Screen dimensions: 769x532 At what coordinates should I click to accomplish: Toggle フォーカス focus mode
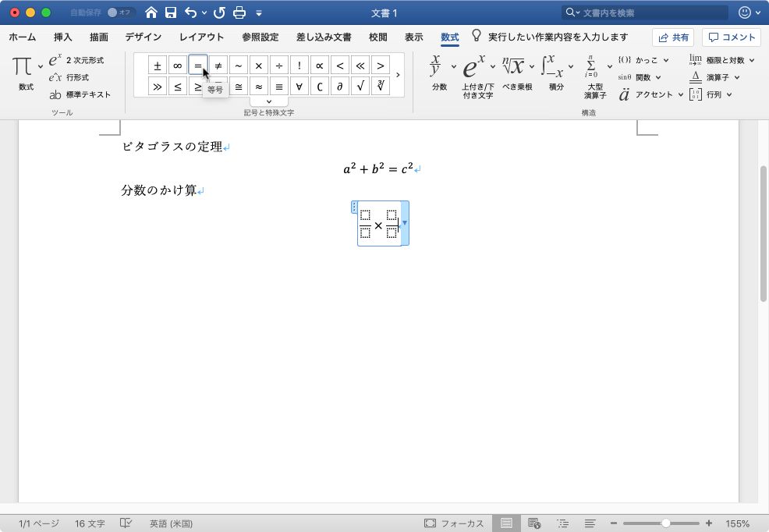click(x=454, y=523)
